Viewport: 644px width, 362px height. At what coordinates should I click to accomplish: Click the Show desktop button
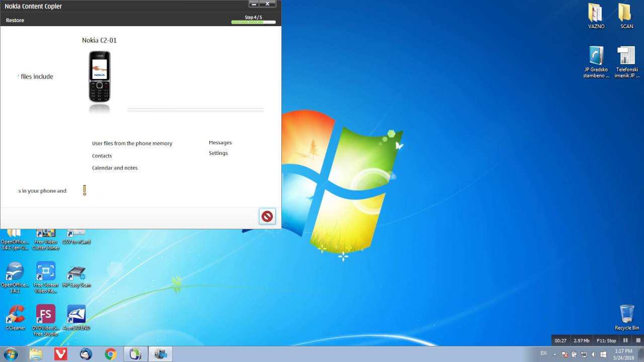[641, 354]
